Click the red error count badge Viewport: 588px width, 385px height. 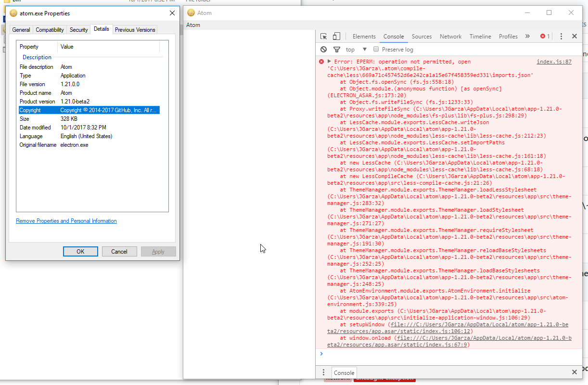coord(545,37)
